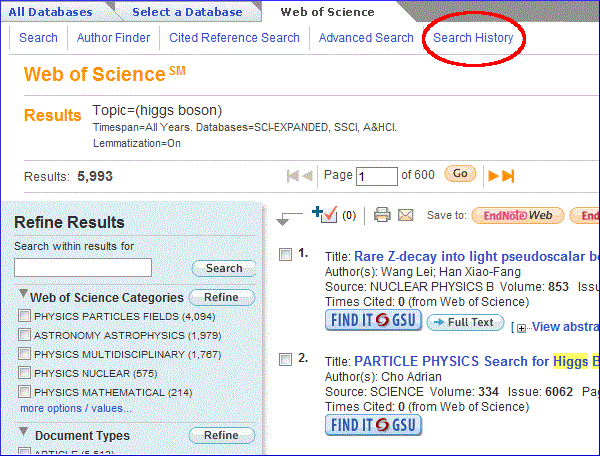Click the email envelope icon

(406, 215)
